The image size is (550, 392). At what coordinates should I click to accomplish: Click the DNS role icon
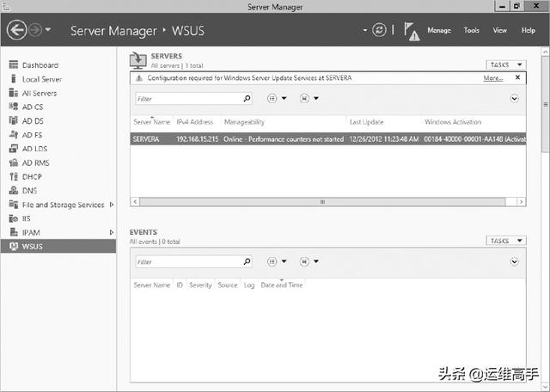[14, 191]
